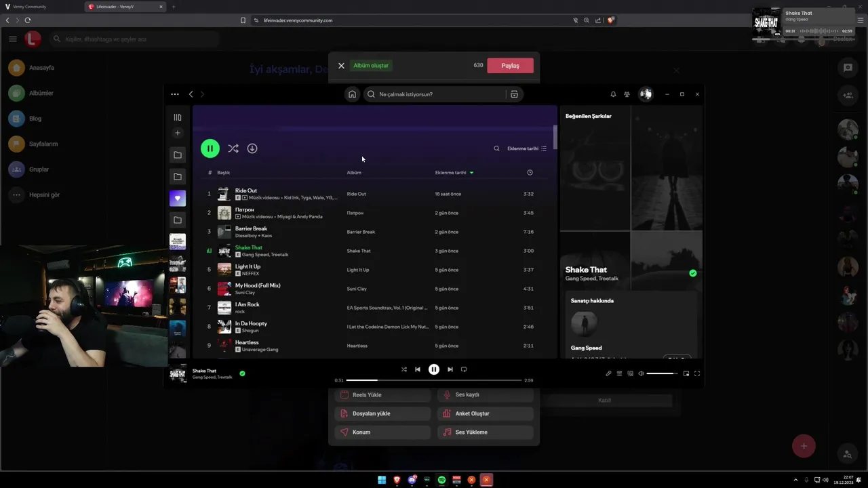Open play queue
This screenshot has width=868, height=488.
click(x=619, y=373)
